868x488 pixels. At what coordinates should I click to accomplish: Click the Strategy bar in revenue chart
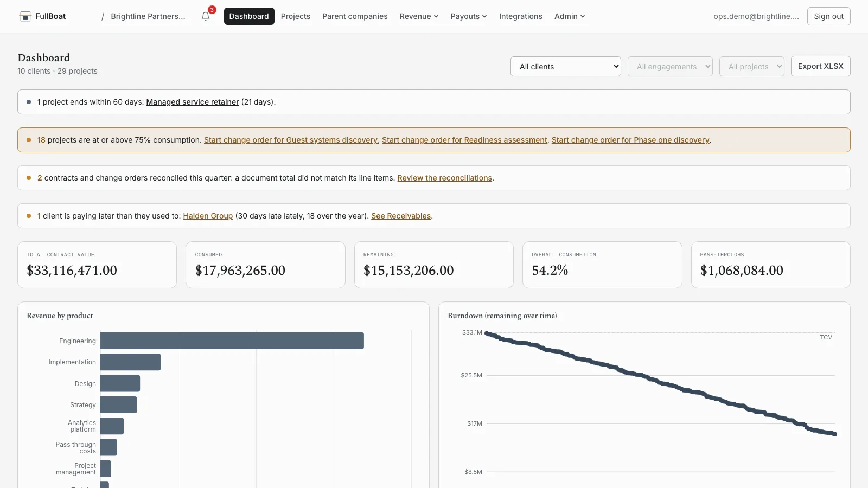(x=119, y=404)
